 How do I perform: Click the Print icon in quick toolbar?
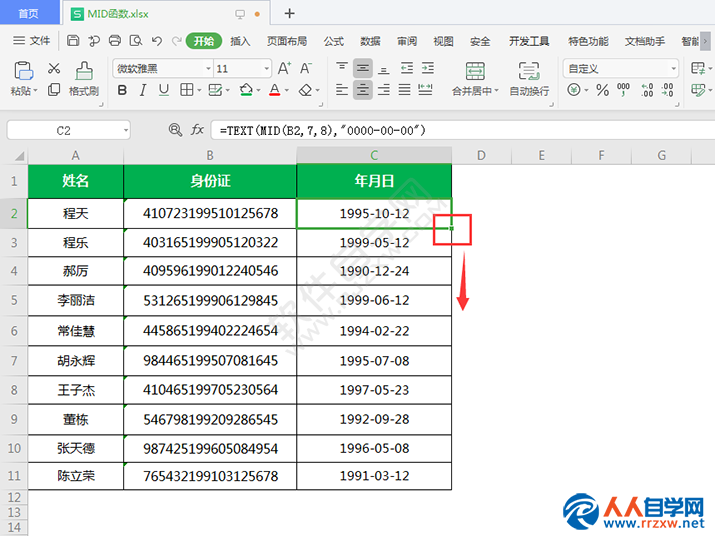click(x=115, y=41)
